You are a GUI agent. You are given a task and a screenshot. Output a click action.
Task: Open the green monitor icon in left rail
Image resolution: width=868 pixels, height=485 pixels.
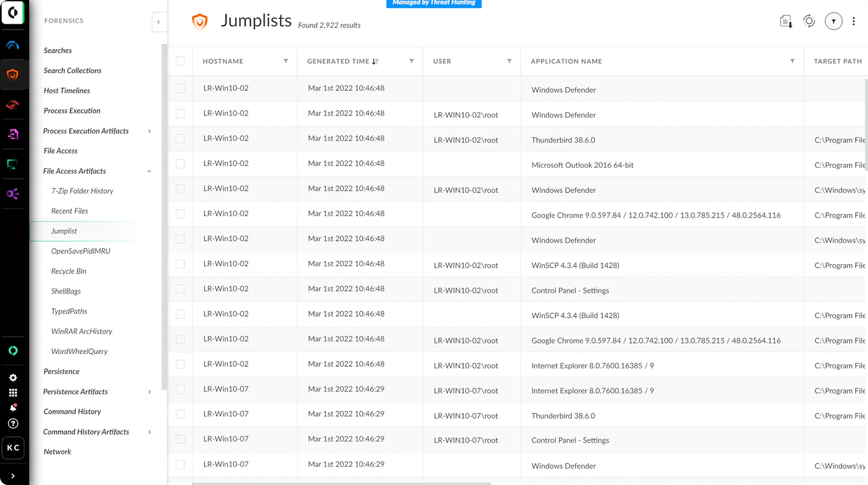13,164
